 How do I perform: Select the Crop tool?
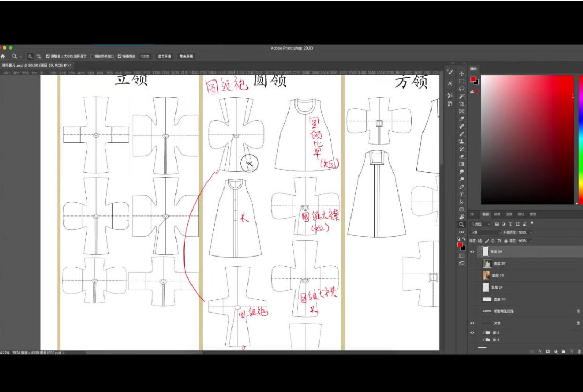(x=461, y=104)
